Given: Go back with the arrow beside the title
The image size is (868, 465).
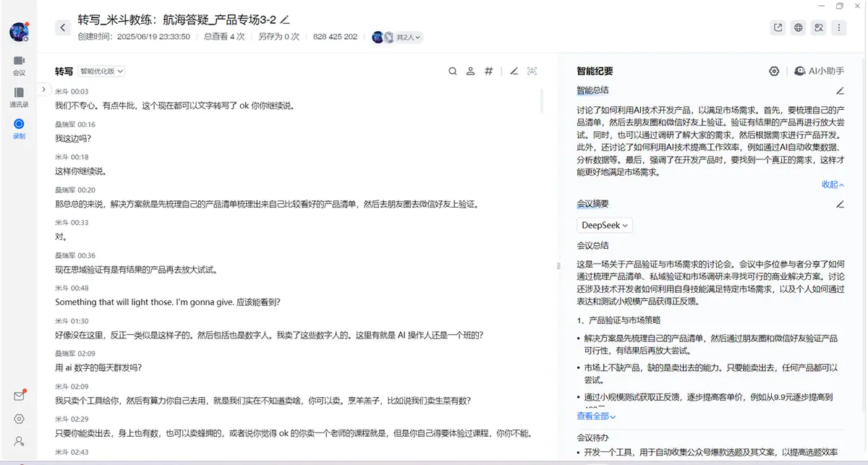Looking at the screenshot, I should (63, 27).
